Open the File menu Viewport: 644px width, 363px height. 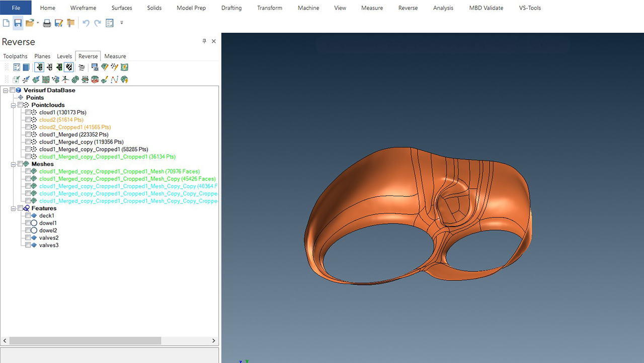(16, 8)
